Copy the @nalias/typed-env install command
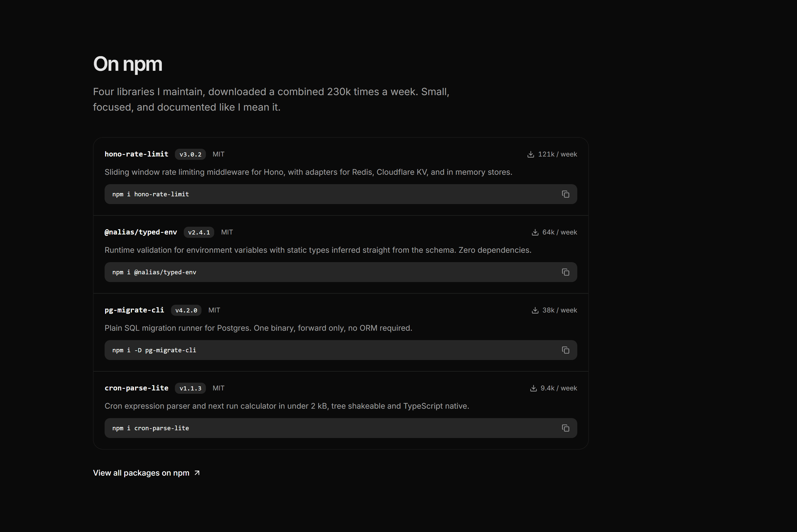797x532 pixels. click(x=565, y=272)
